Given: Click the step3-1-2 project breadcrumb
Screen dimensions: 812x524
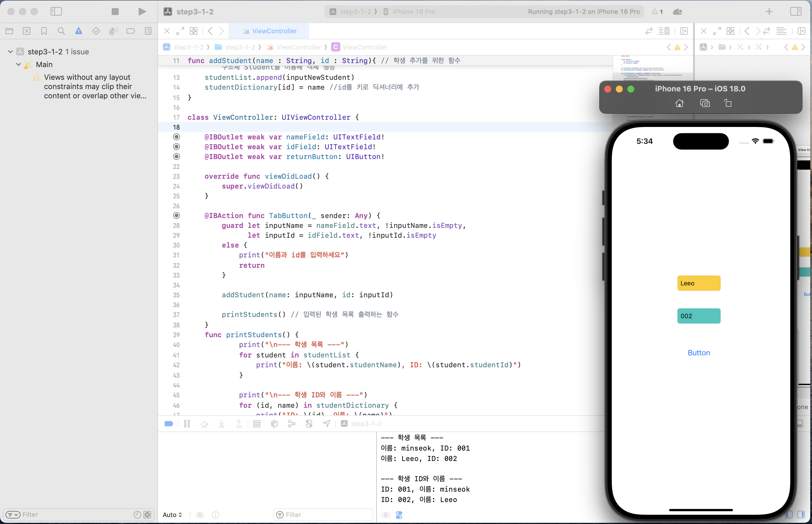Looking at the screenshot, I should tap(184, 47).
